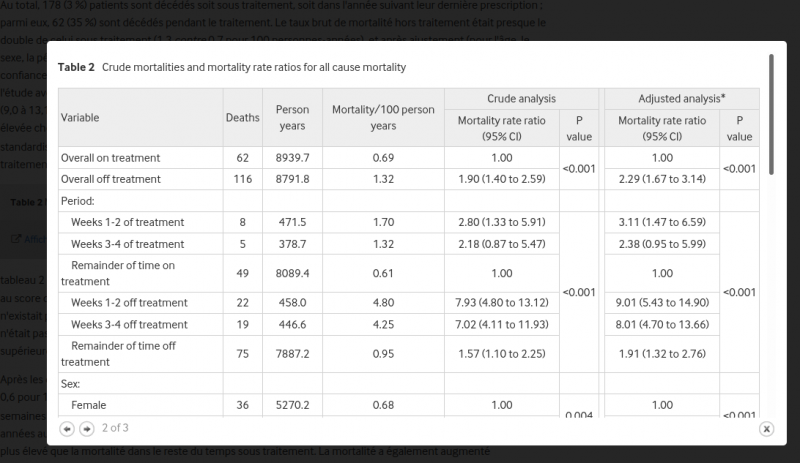Select the "Weeks 1-2 of treatment" row label

[127, 221]
